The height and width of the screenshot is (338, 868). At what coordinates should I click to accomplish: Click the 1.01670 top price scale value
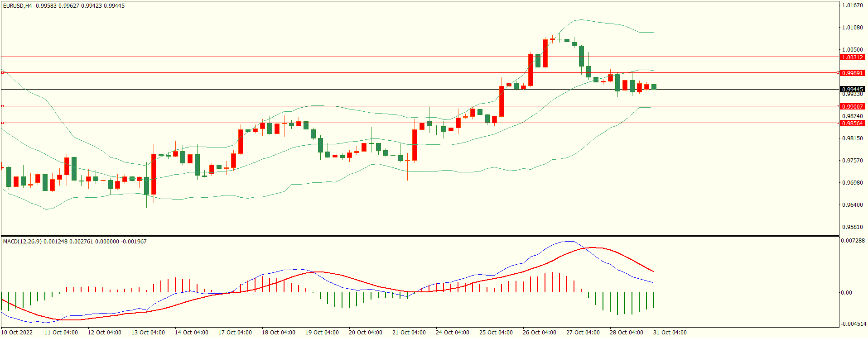coord(852,5)
